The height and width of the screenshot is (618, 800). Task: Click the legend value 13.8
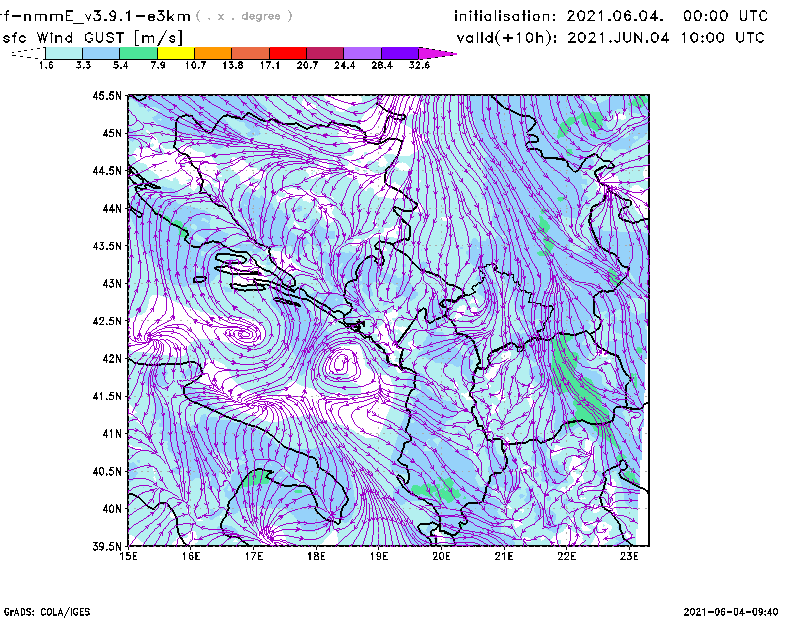[x=233, y=65]
